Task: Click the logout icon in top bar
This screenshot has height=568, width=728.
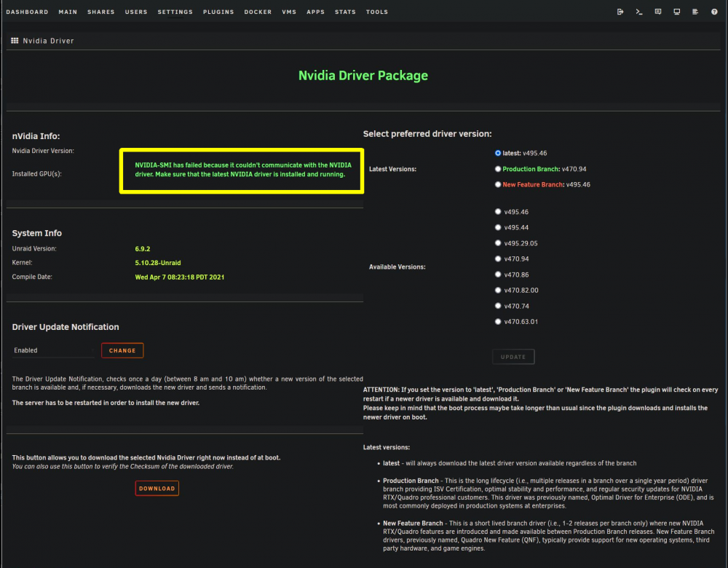Action: coord(620,12)
